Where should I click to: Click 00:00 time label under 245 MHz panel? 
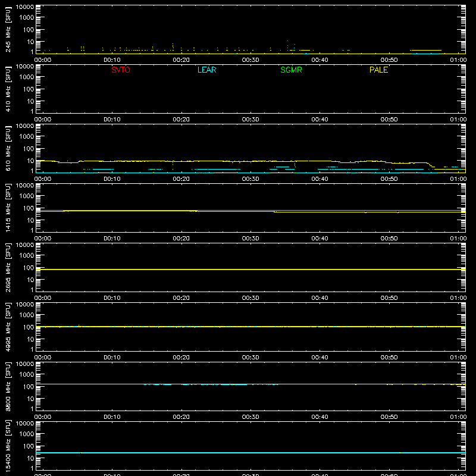pyautogui.click(x=43, y=60)
